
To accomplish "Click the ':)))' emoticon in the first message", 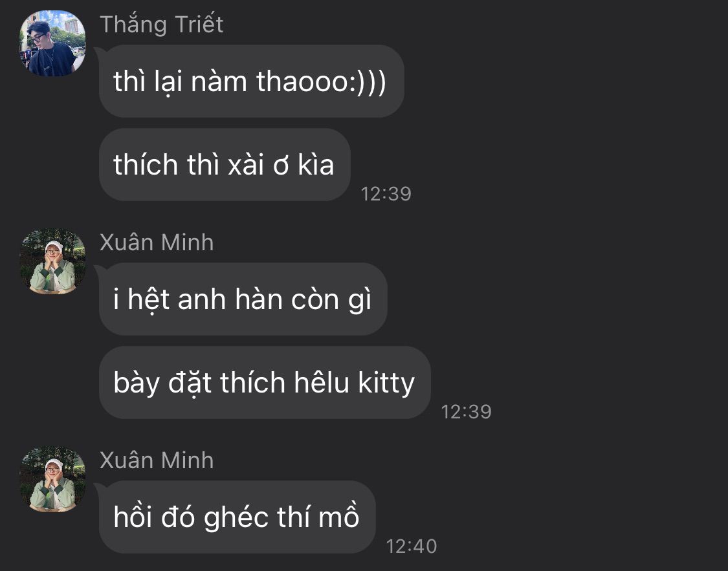I will [368, 82].
